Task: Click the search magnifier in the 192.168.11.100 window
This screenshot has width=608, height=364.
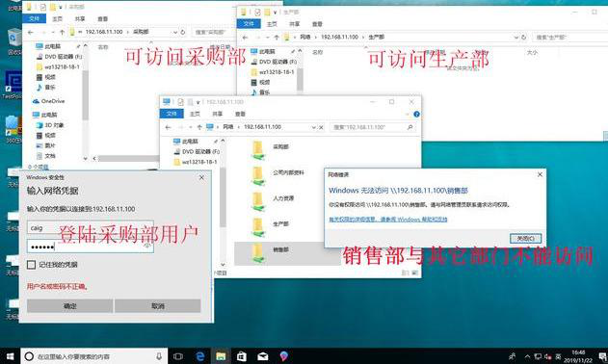Action: (x=410, y=127)
